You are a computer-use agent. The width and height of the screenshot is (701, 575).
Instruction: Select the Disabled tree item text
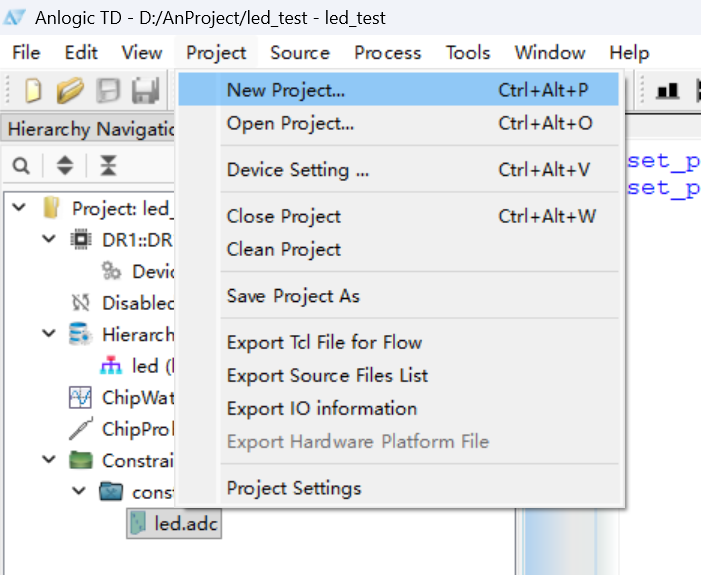(x=138, y=303)
